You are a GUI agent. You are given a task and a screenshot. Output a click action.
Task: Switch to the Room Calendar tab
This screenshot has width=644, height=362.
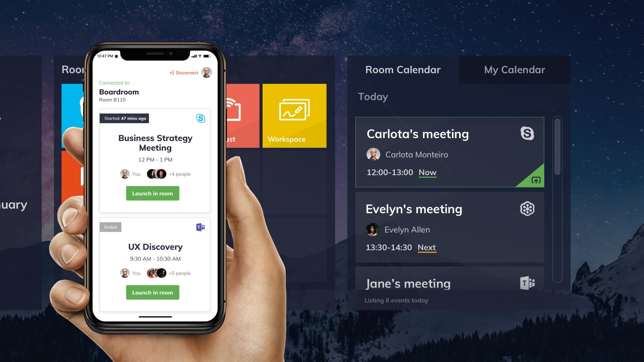(404, 69)
